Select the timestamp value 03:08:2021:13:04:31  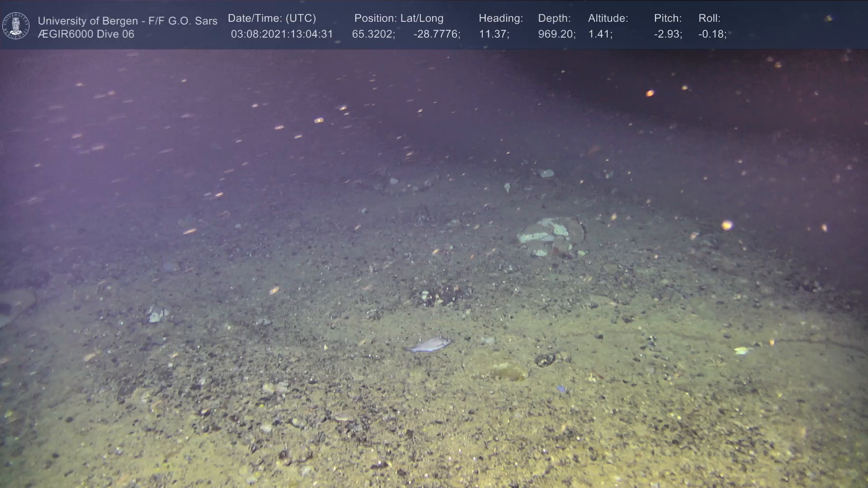(x=282, y=34)
